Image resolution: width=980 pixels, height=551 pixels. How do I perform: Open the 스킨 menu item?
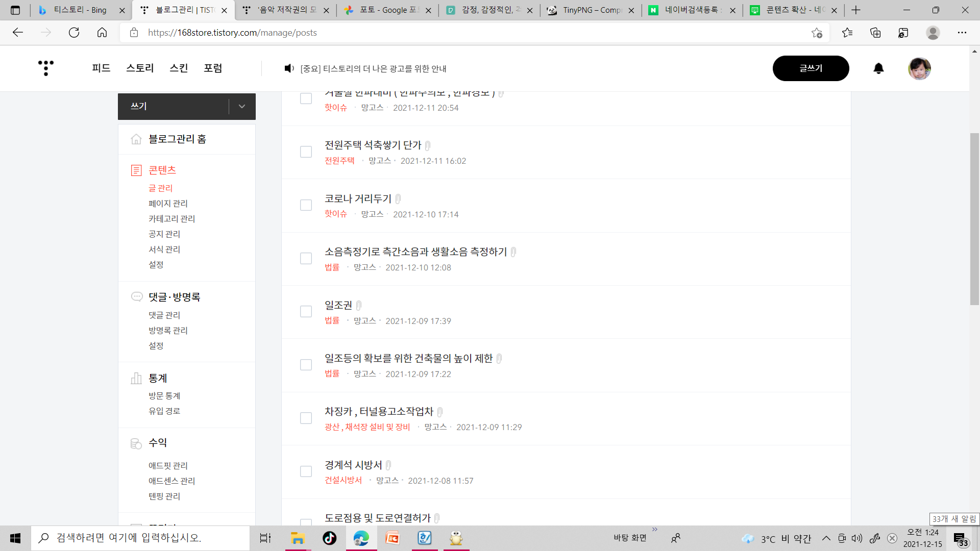tap(178, 68)
